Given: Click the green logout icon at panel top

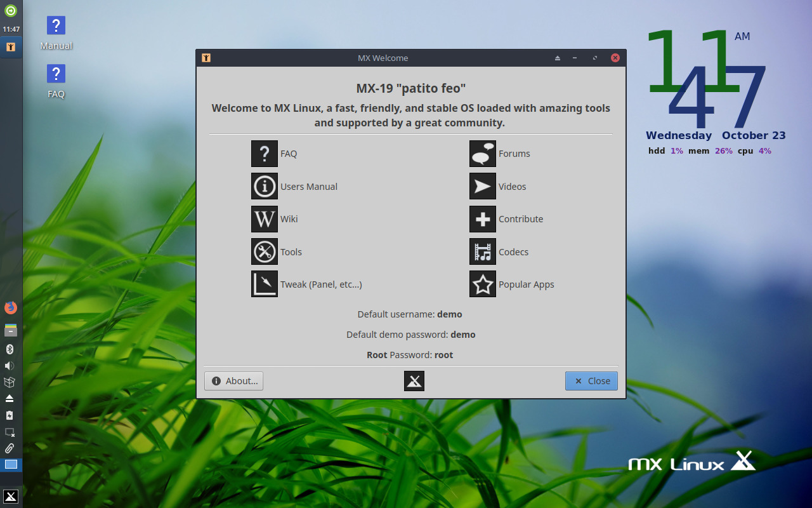Looking at the screenshot, I should (11, 10).
